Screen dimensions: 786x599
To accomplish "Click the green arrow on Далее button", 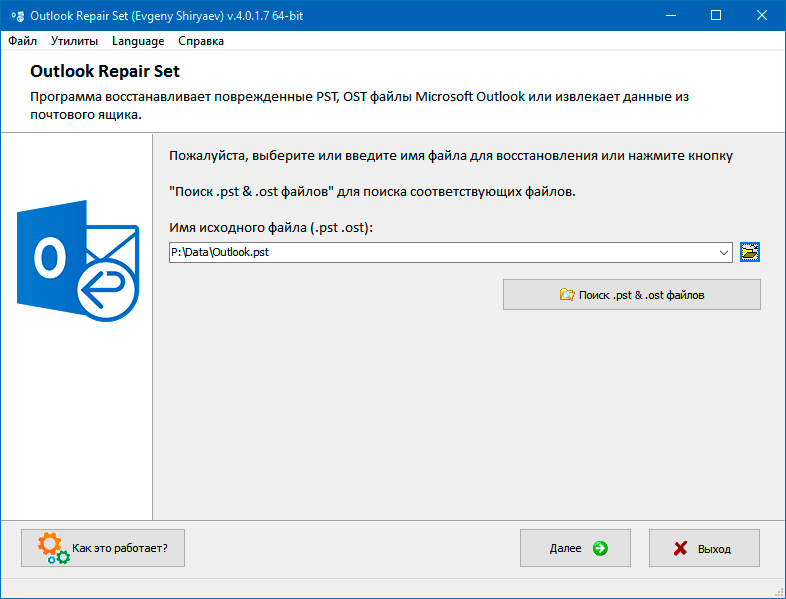I will point(600,548).
